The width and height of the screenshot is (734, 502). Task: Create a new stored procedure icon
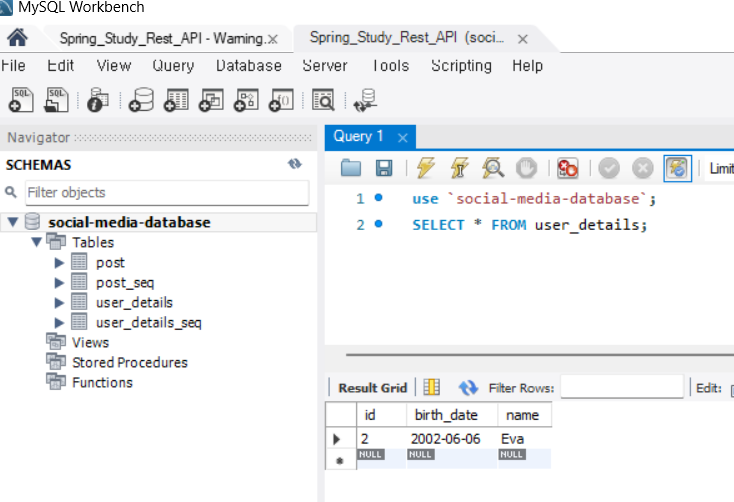click(246, 100)
